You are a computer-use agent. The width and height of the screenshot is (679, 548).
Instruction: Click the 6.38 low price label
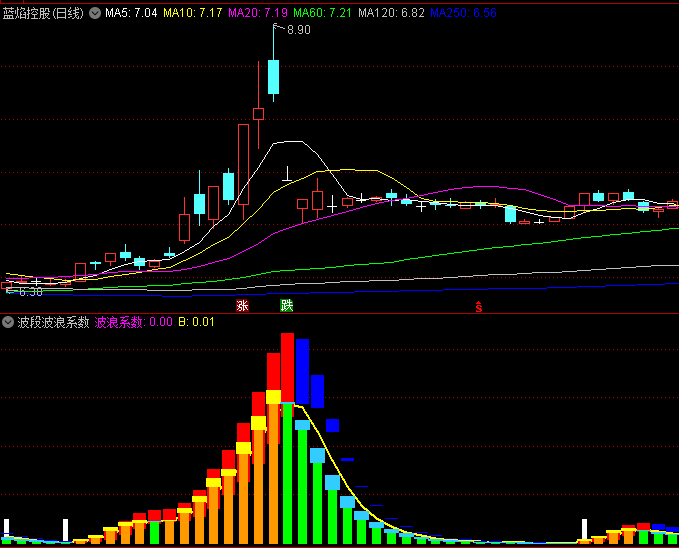(x=30, y=292)
